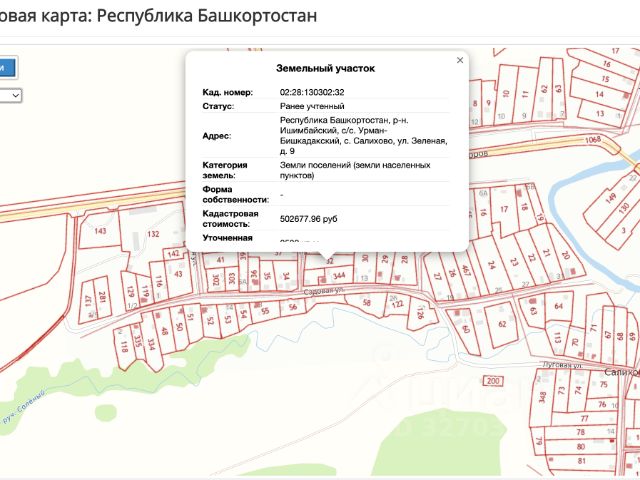The width and height of the screenshot is (640, 480).
Task: Click the Луговая ул. street label
Action: 563,365
